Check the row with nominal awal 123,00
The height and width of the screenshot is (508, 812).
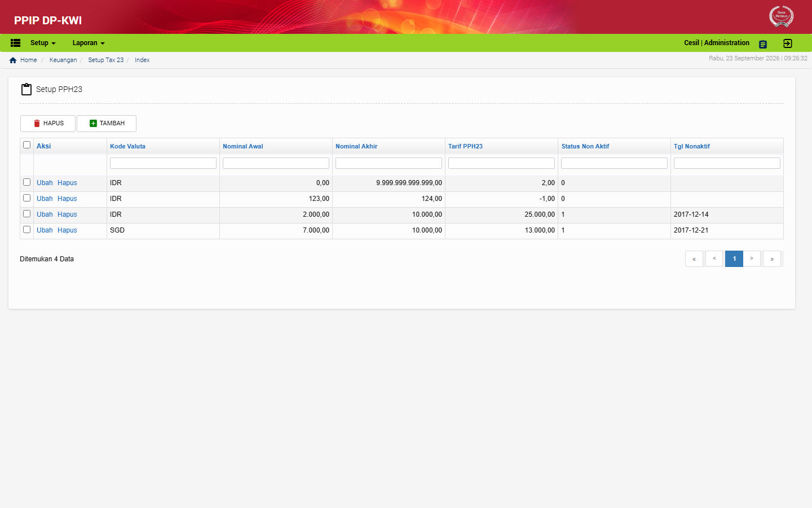(27, 198)
